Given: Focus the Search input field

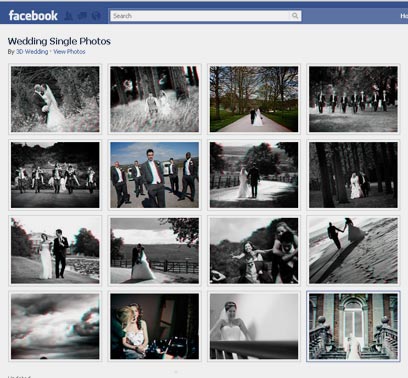Looking at the screenshot, I should 200,16.
